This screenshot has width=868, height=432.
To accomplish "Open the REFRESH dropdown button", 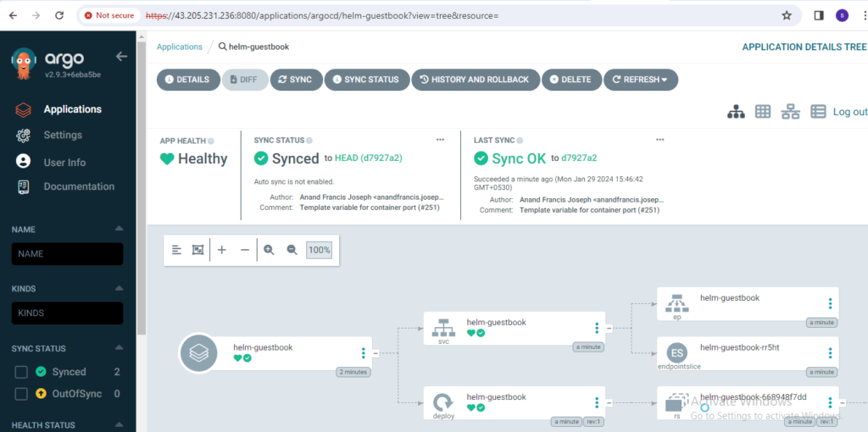I will (x=641, y=80).
